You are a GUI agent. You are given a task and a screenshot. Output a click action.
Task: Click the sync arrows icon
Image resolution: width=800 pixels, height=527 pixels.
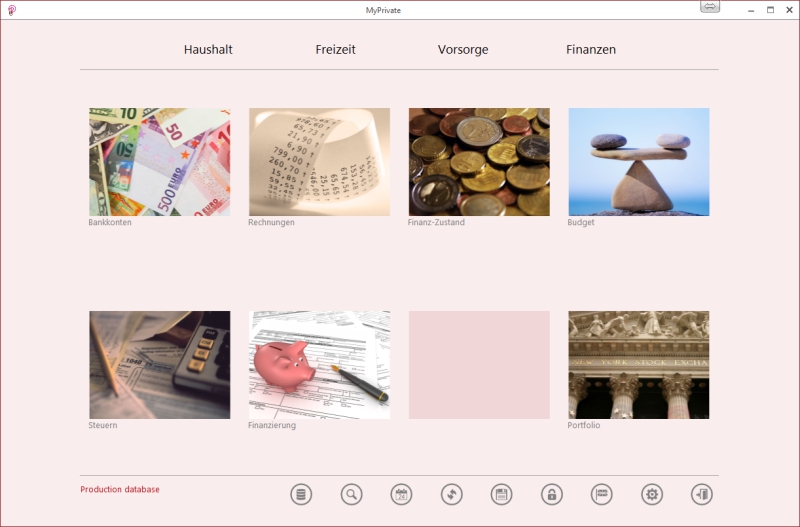pos(452,494)
